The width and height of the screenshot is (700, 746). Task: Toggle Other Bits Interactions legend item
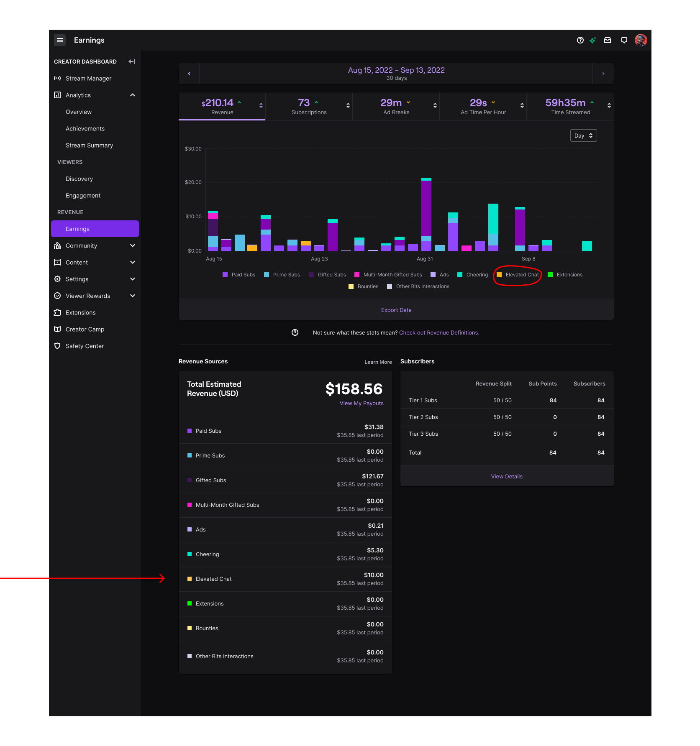(x=418, y=286)
